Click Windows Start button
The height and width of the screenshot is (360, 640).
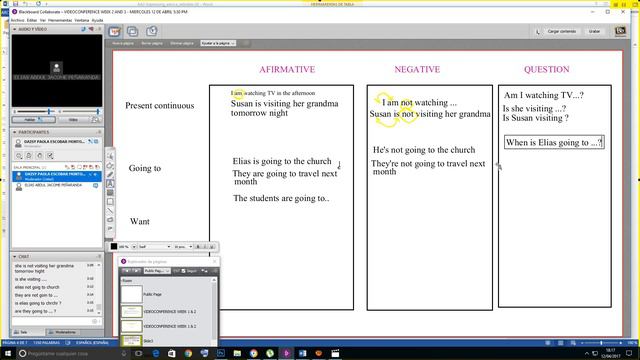(x=7, y=353)
